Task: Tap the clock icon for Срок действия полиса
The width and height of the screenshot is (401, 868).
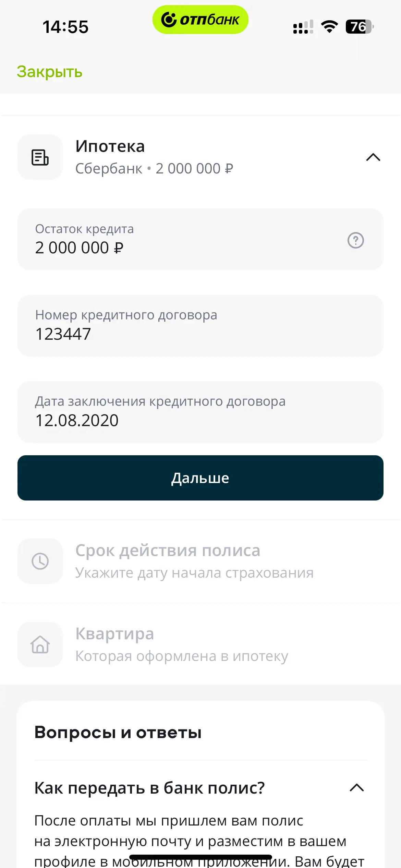Action: [x=40, y=561]
